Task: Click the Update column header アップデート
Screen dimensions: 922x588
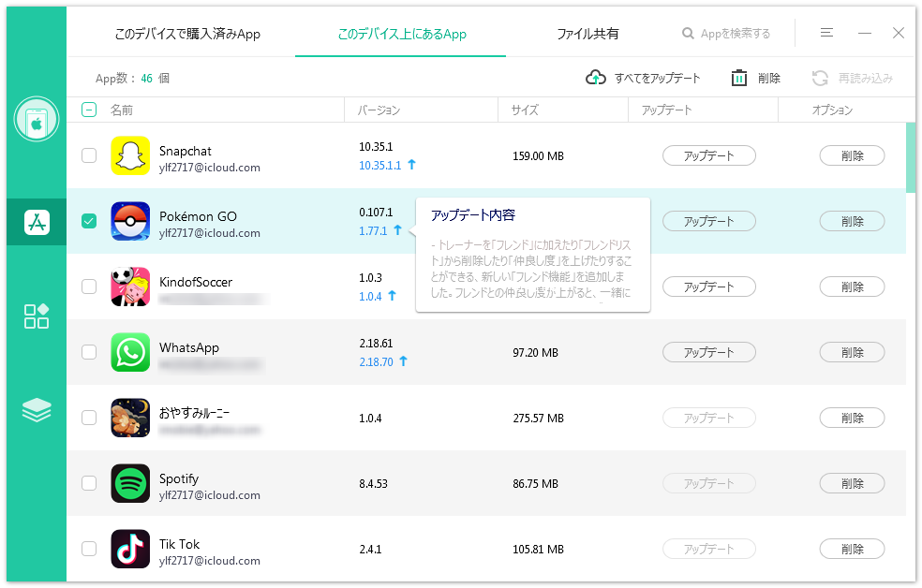Action: pyautogui.click(x=666, y=110)
